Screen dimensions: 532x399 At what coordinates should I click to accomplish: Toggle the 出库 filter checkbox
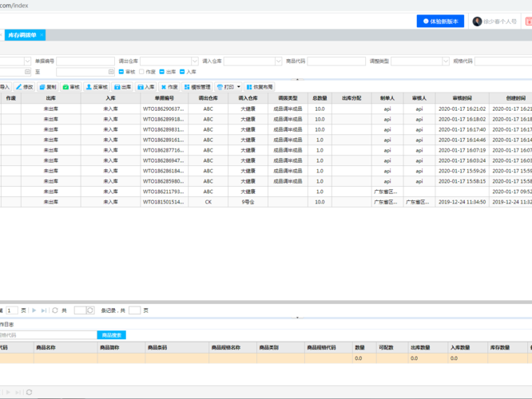pos(162,72)
